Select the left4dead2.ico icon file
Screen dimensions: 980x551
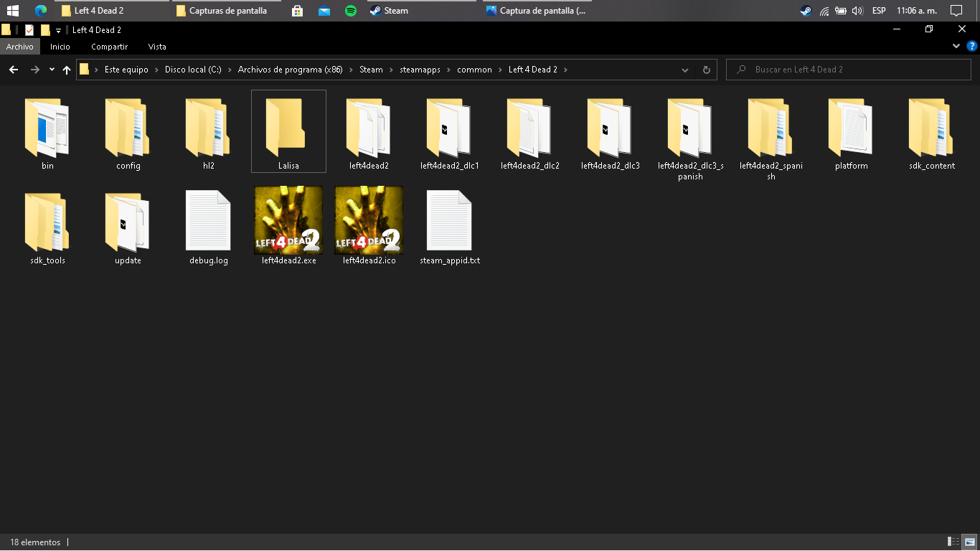pos(369,225)
